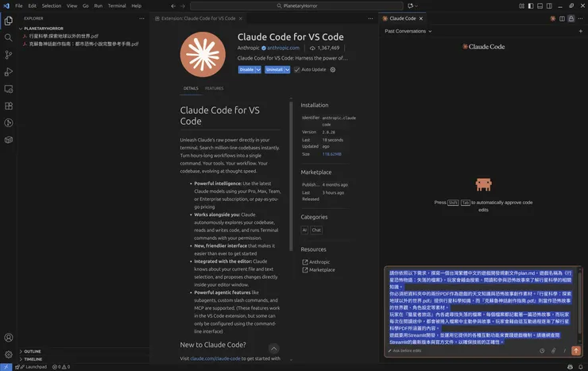
Task: Open the Extensions view in activity bar
Action: (8, 106)
